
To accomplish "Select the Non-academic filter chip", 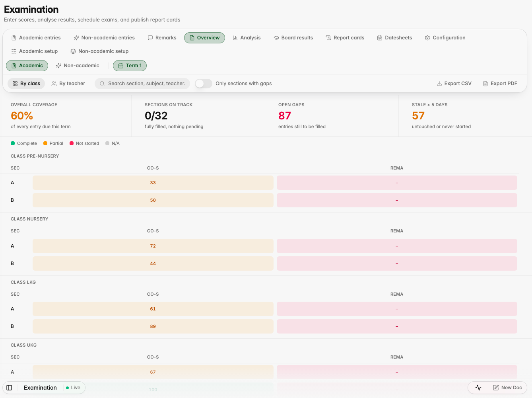I will (x=78, y=66).
